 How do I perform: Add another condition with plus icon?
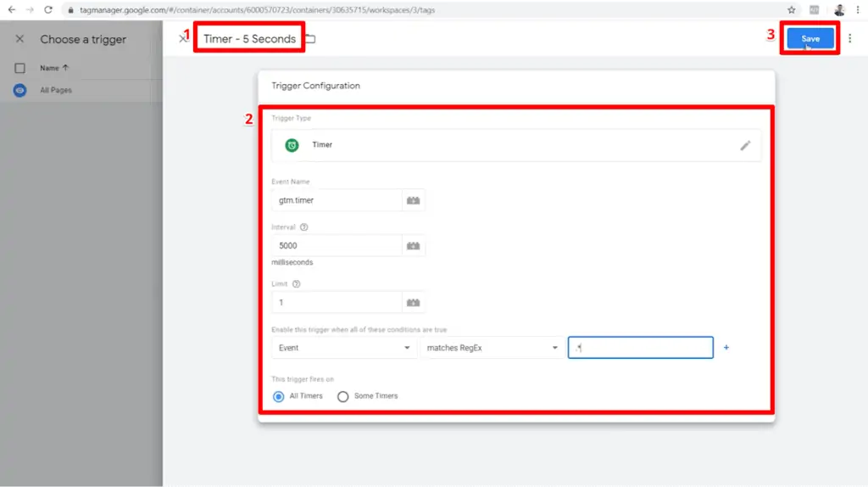pos(726,347)
